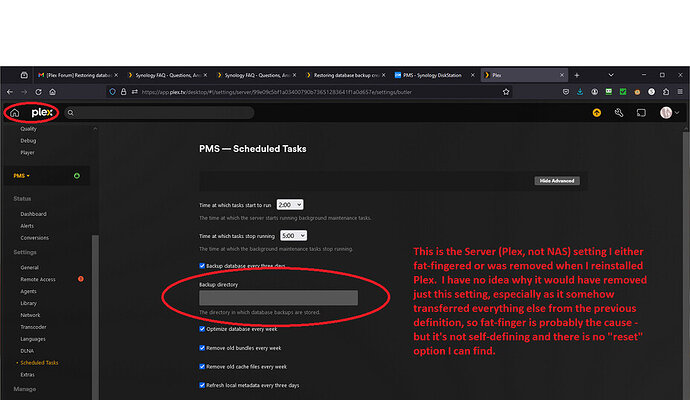690x400 pixels.
Task: Click the main page vertical scrollbar
Action: click(x=686, y=266)
